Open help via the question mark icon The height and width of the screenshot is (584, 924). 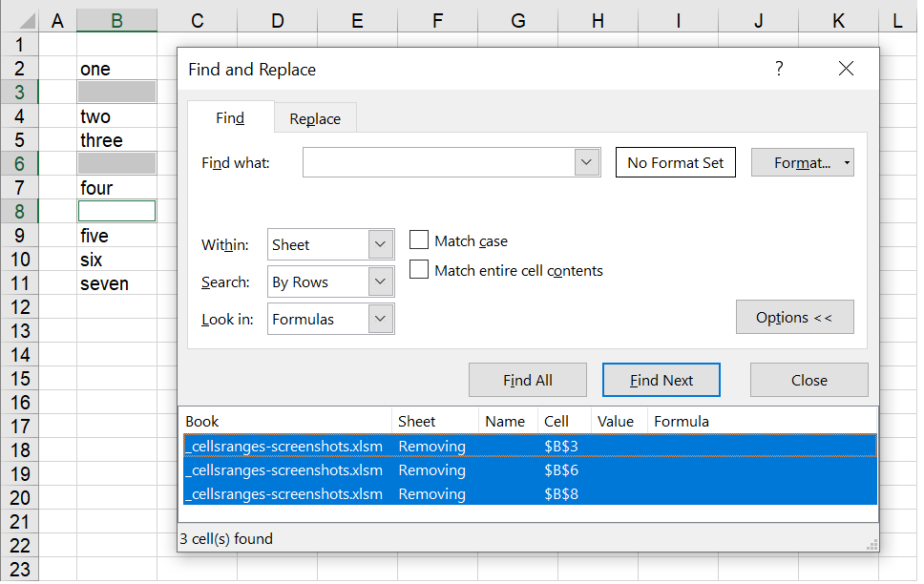coord(779,69)
